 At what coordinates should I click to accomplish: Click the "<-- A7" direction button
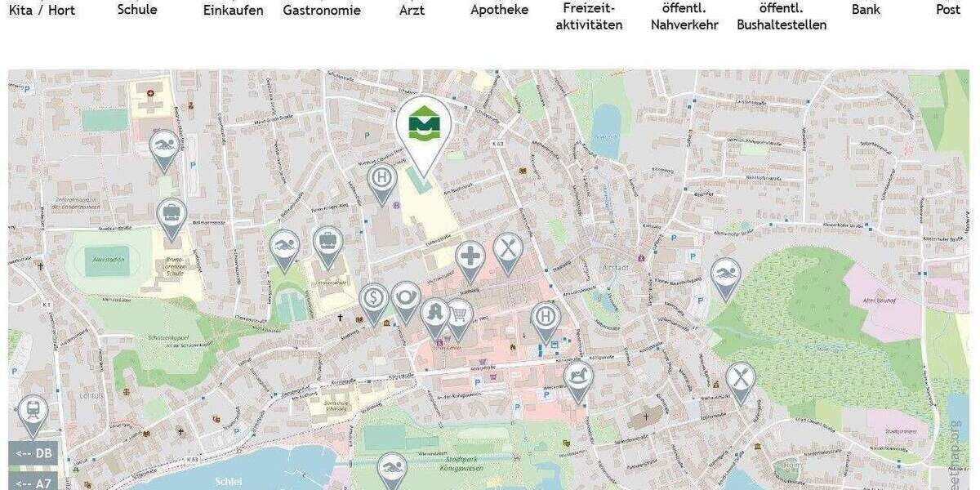pos(33,481)
